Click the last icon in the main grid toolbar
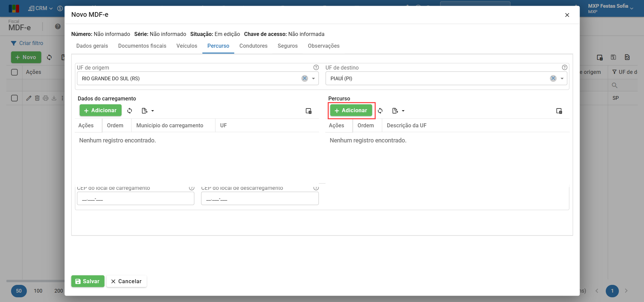Viewport: 644px width, 302px height. (x=627, y=57)
